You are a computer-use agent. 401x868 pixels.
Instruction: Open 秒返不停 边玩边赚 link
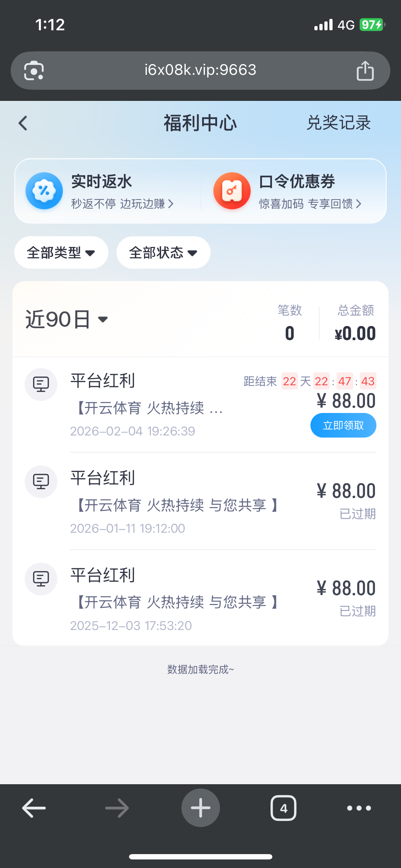click(122, 204)
